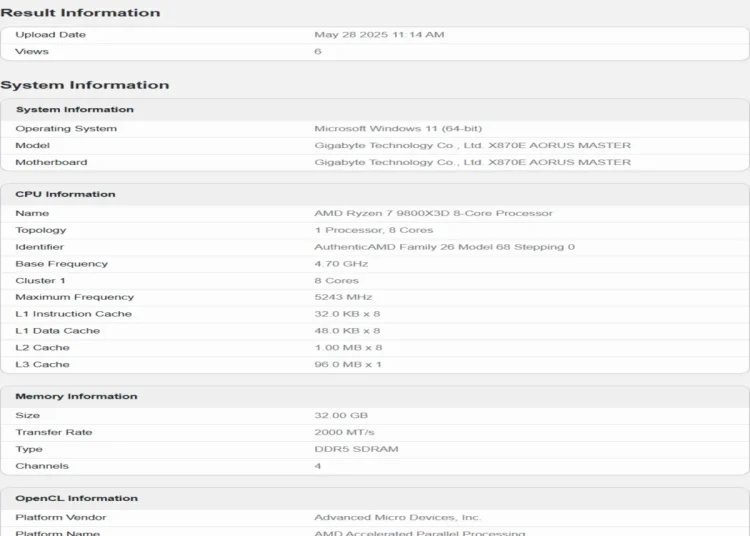Screen dimensions: 750x536
Task: Select the 'L3 Cache' label
Action: click(x=42, y=364)
